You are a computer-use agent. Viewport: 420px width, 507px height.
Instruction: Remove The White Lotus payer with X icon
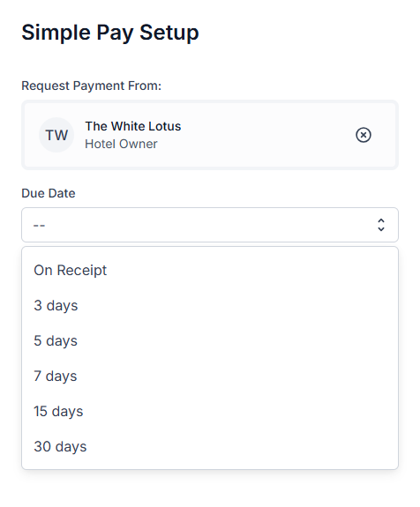click(364, 135)
